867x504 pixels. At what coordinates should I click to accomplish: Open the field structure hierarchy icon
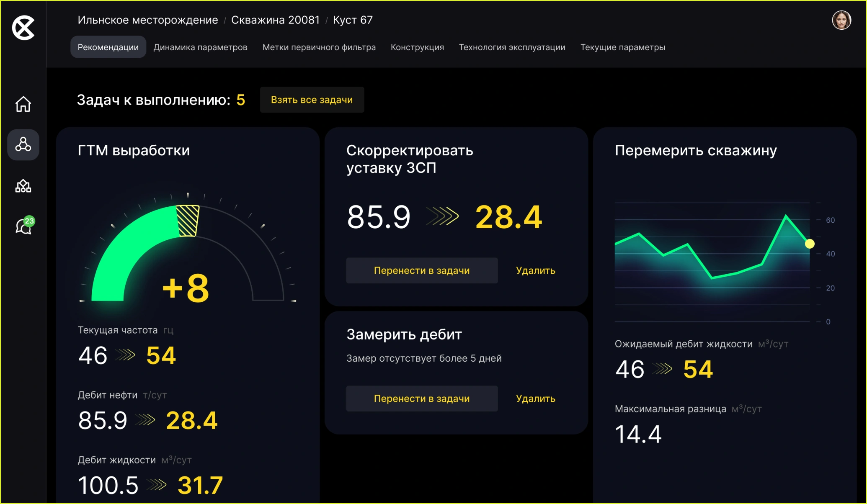[23, 185]
